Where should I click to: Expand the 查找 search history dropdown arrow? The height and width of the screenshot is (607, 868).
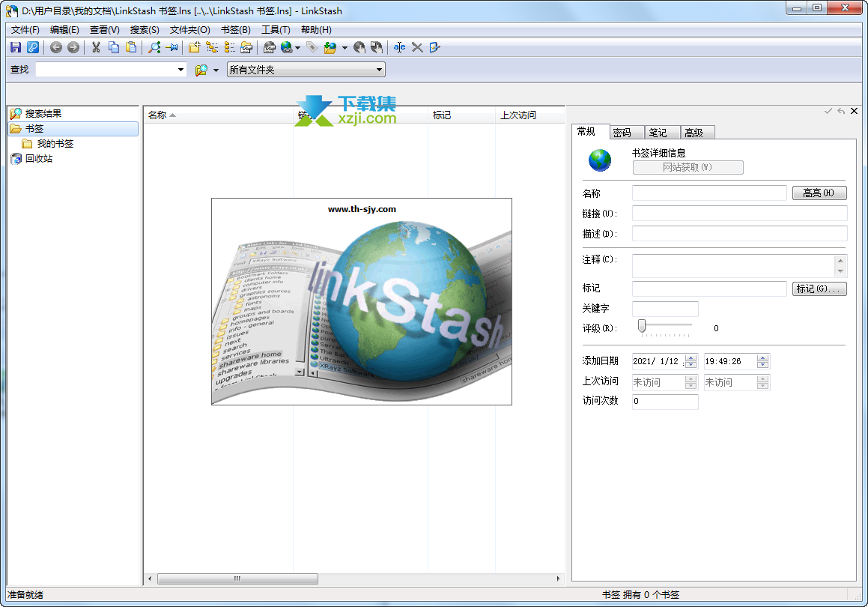(180, 70)
